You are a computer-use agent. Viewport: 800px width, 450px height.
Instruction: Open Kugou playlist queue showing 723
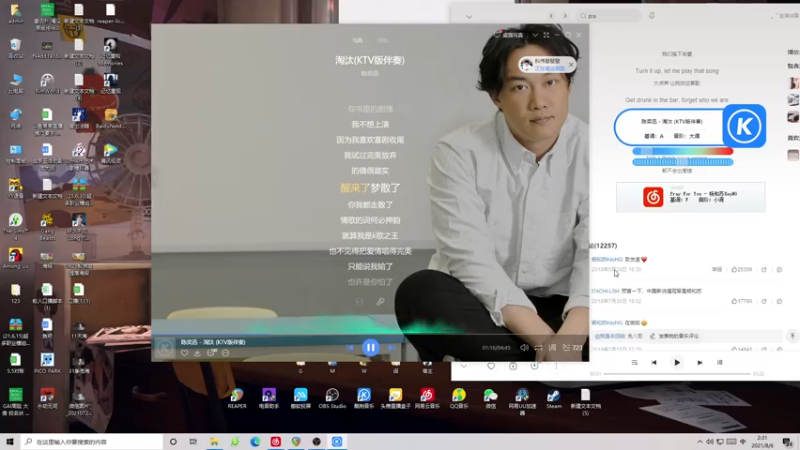click(x=572, y=347)
